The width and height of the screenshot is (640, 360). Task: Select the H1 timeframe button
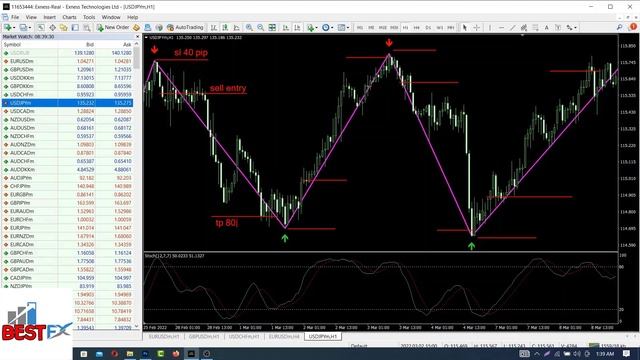click(405, 27)
